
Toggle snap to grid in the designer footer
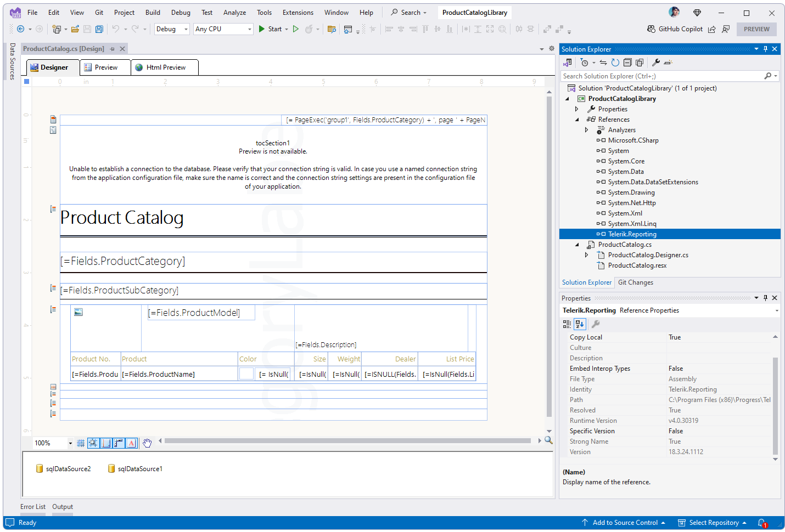click(93, 443)
